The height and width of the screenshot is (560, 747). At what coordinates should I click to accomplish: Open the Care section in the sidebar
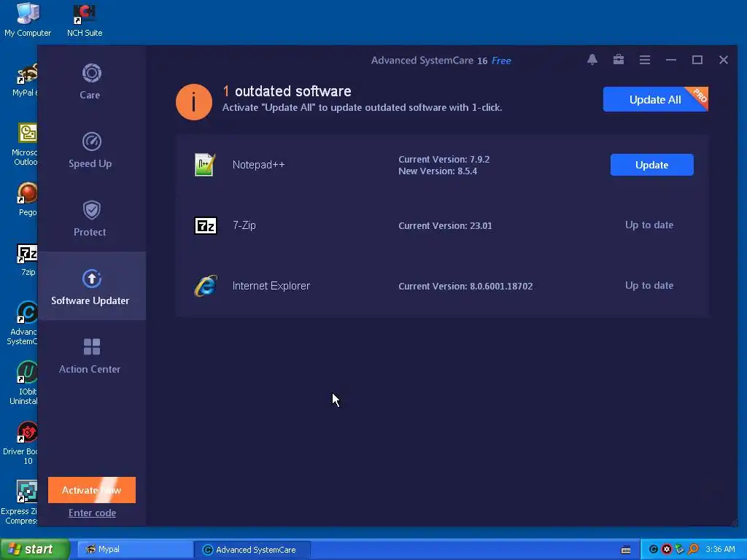coord(90,81)
